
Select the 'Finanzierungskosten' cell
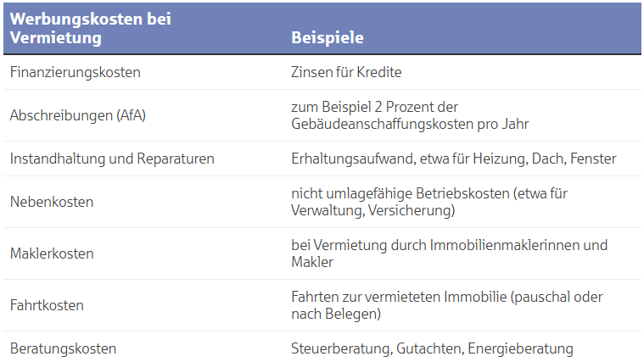click(76, 72)
